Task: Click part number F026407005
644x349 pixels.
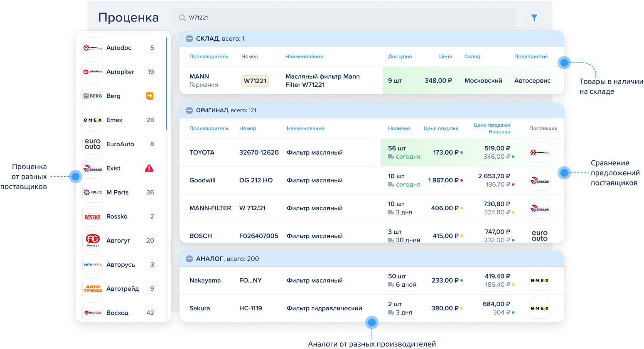Action: click(259, 236)
